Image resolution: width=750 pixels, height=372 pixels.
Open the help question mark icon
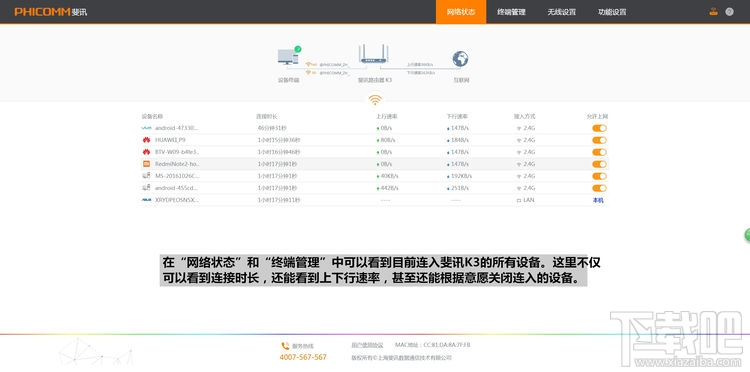click(729, 12)
